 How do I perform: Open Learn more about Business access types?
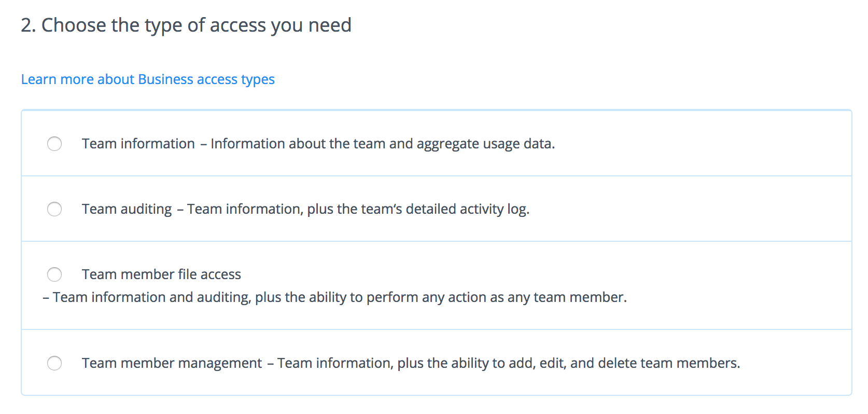(x=148, y=79)
